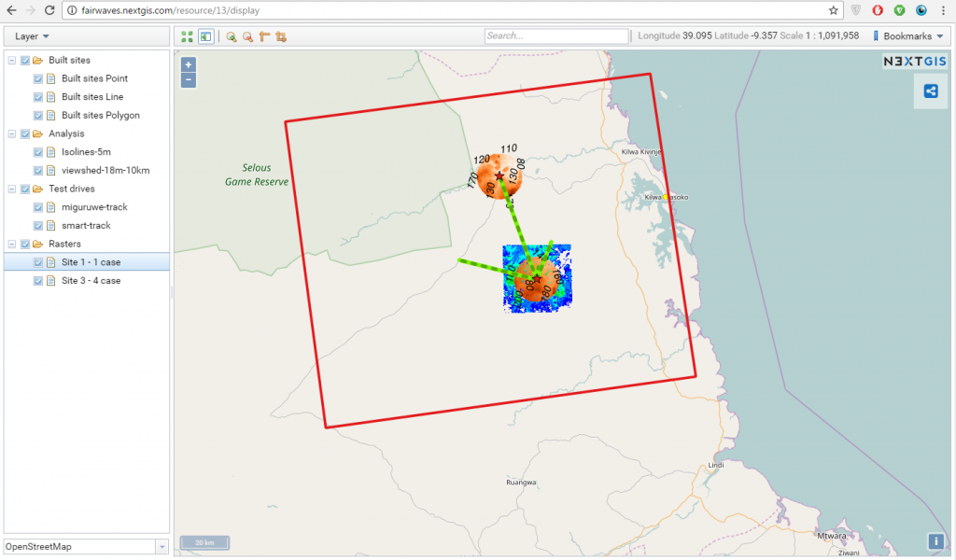The height and width of the screenshot is (560, 956).
Task: Select the Site 3 - 4 case layer
Action: (x=91, y=281)
